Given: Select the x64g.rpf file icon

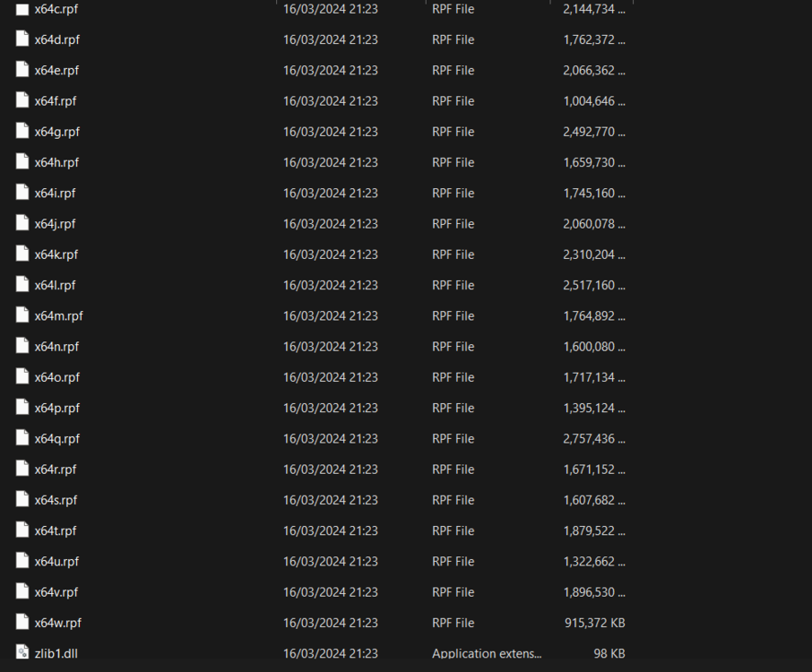Looking at the screenshot, I should 23,132.
